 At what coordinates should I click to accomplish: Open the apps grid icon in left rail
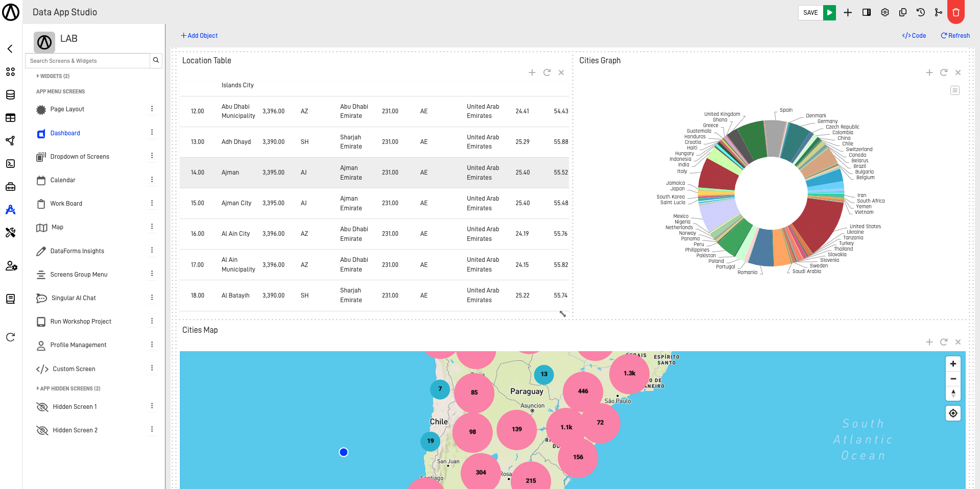pyautogui.click(x=10, y=72)
